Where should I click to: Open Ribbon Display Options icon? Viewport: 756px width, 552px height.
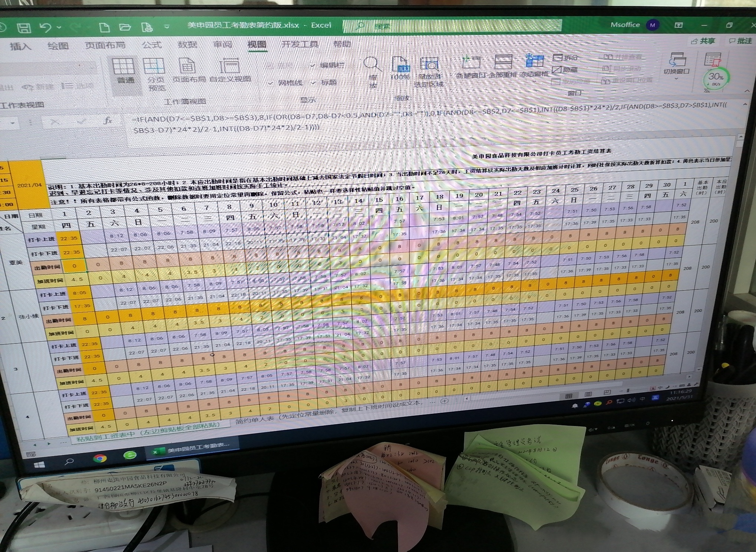678,25
